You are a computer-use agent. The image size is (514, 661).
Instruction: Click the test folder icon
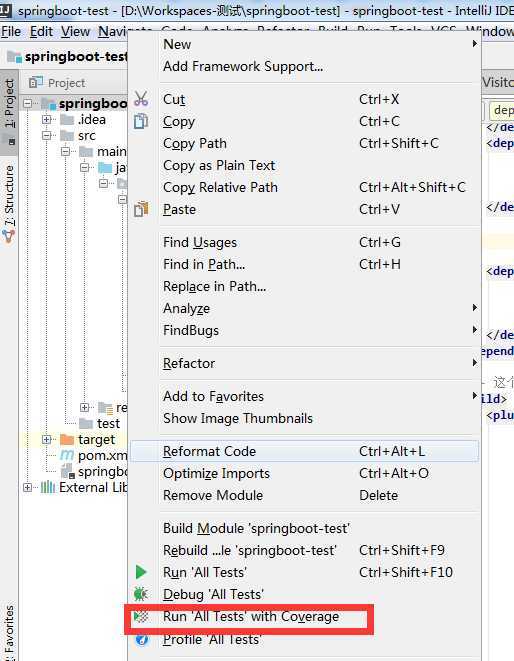(86, 423)
